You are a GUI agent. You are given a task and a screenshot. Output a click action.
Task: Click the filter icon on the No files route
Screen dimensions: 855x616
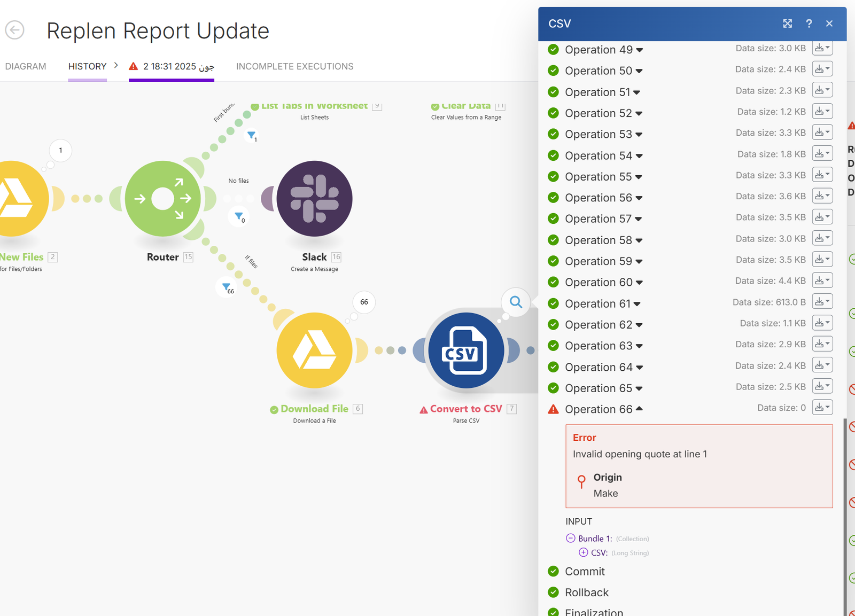[x=239, y=216]
